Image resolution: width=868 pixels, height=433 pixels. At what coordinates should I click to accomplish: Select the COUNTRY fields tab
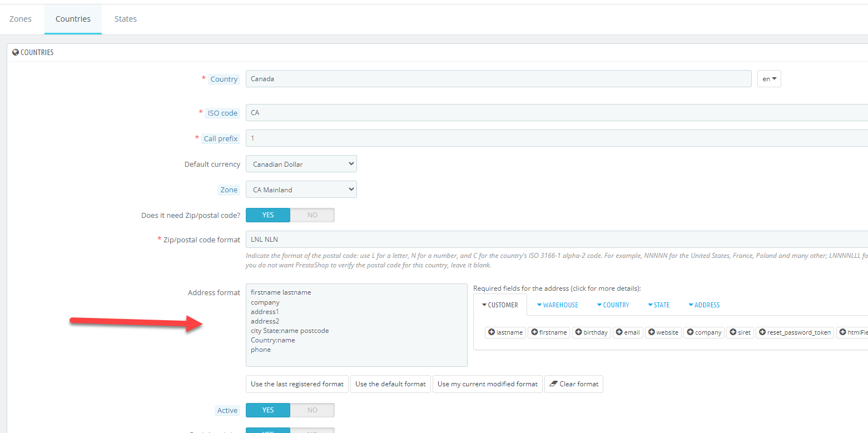(x=613, y=305)
